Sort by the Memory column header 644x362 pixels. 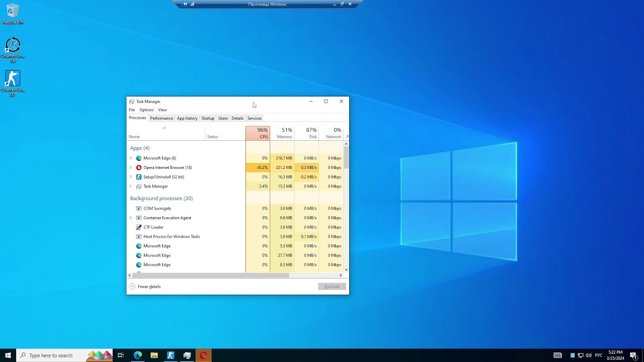[282, 133]
